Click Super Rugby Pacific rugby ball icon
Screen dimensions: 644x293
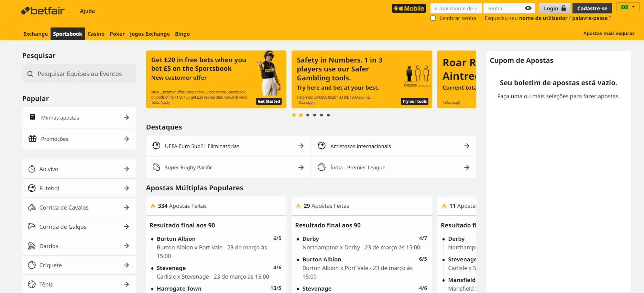click(x=156, y=167)
